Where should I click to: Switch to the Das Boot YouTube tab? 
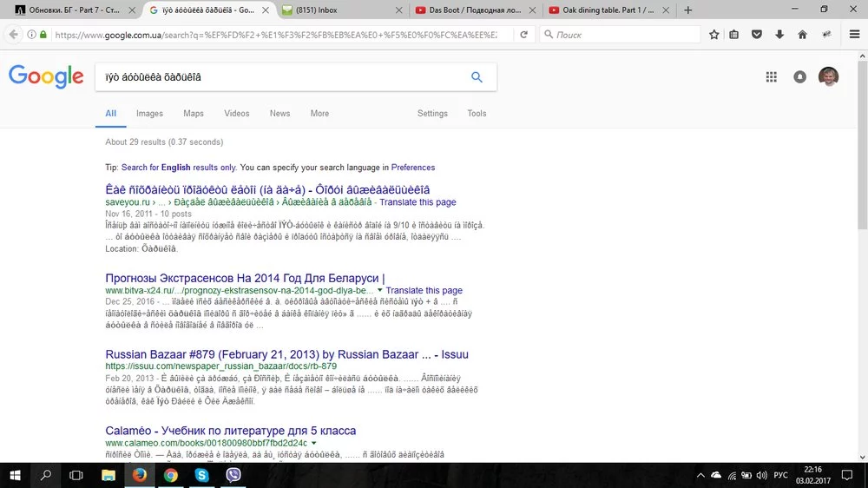(475, 10)
